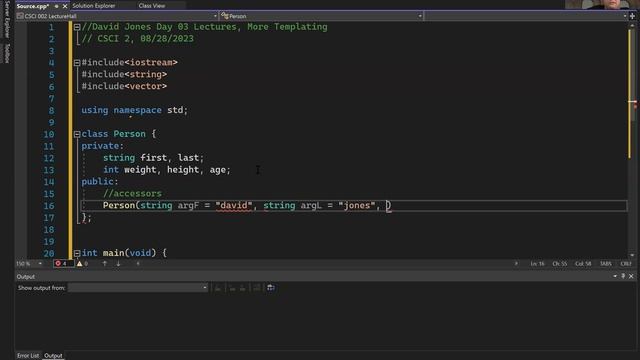Click the 'public:' access specifier
Screen dimensions: 640x360
point(100,182)
